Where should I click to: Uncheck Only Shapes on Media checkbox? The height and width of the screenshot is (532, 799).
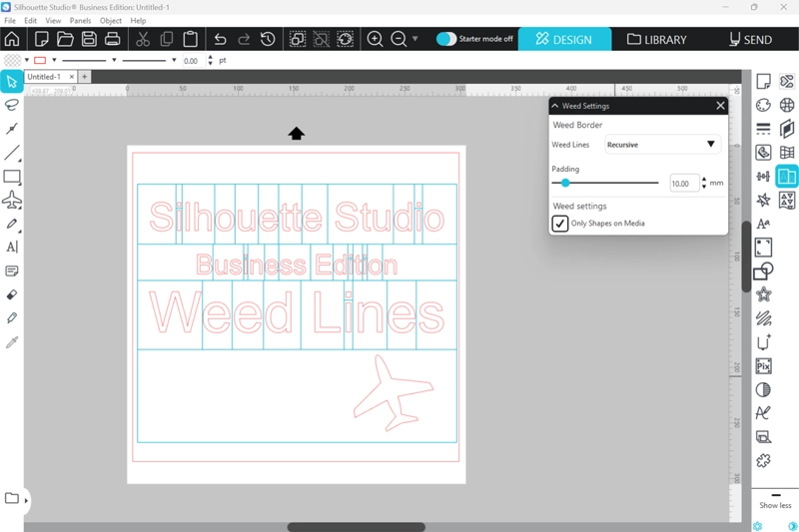(x=560, y=224)
